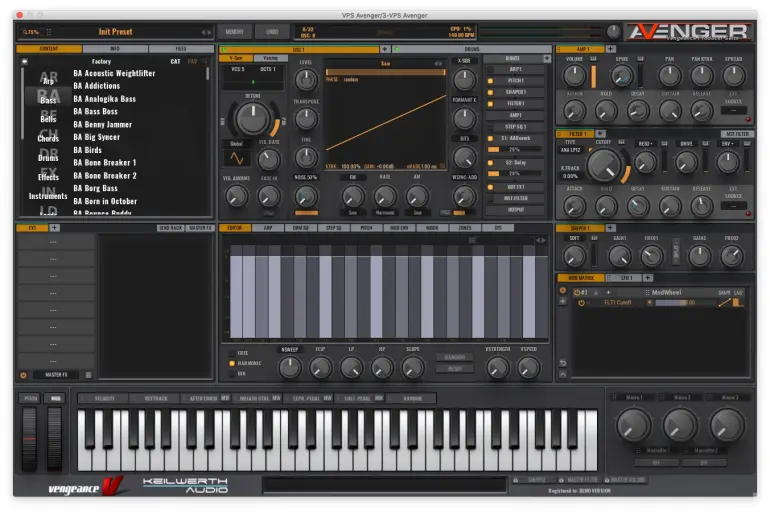Click the global vibrato sine waveform icon
The image size is (770, 512).
237,158
